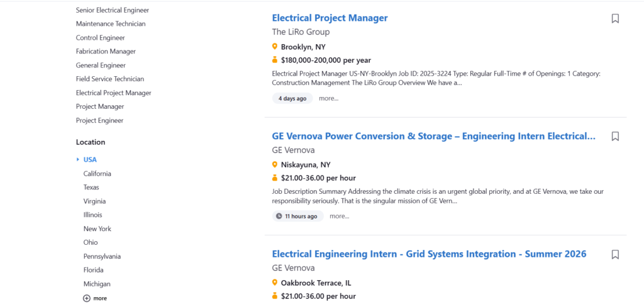This screenshot has height=304, width=644.
Task: Save the GE Vernova Power Conversion intern job
Action: click(x=615, y=136)
